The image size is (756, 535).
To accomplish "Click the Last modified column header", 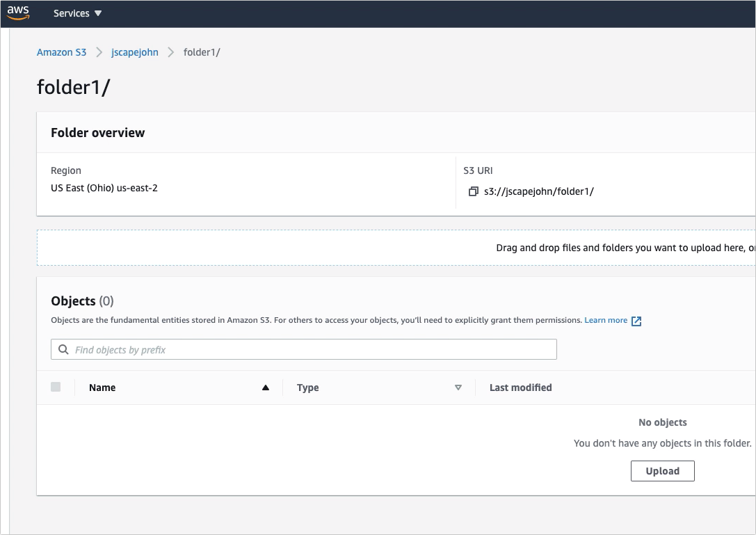I will coord(521,388).
